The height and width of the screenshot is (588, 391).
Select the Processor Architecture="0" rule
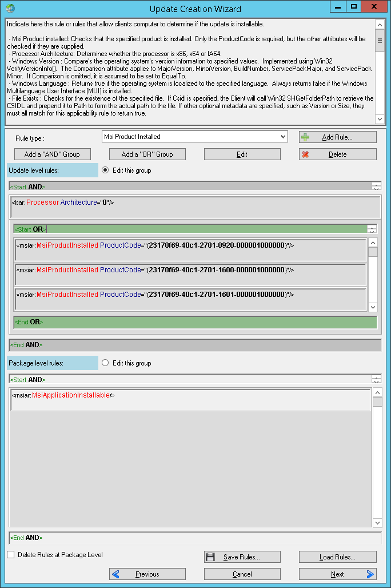coord(195,207)
